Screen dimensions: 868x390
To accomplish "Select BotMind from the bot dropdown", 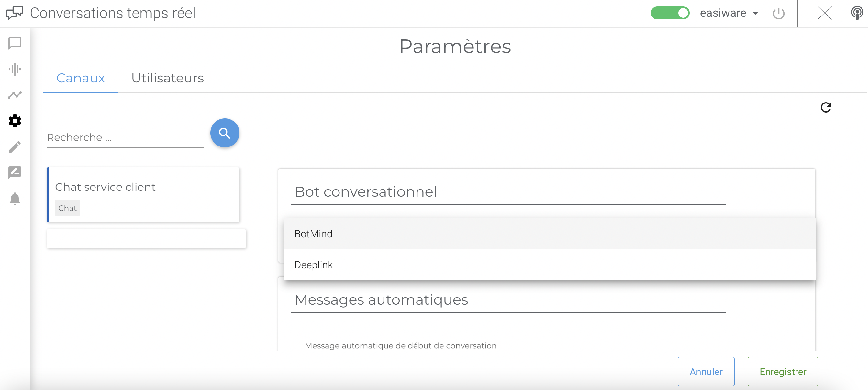I will pos(313,234).
